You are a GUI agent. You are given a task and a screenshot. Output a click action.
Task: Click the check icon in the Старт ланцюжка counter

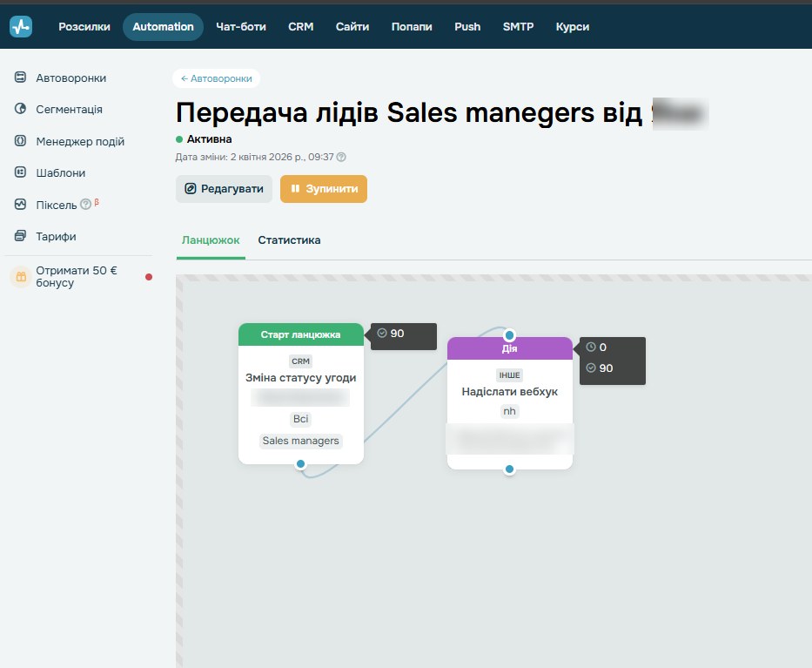pos(382,334)
